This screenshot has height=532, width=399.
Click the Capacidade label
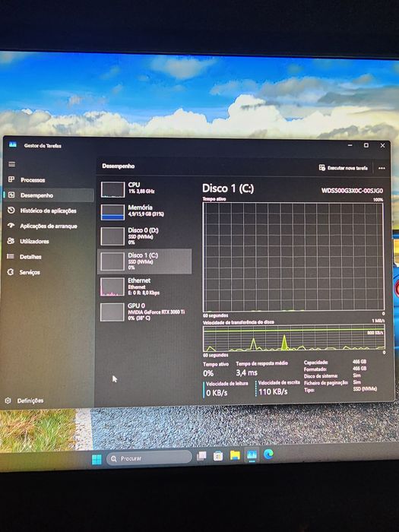click(315, 362)
